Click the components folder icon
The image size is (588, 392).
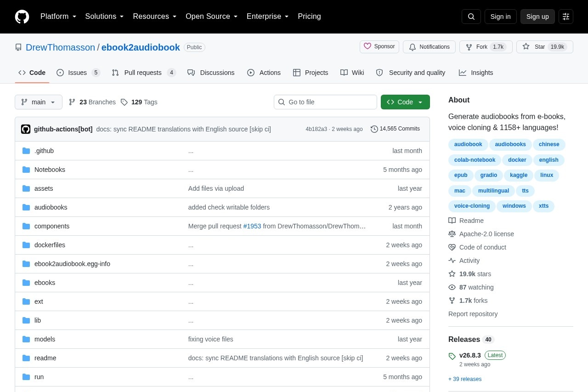point(26,226)
